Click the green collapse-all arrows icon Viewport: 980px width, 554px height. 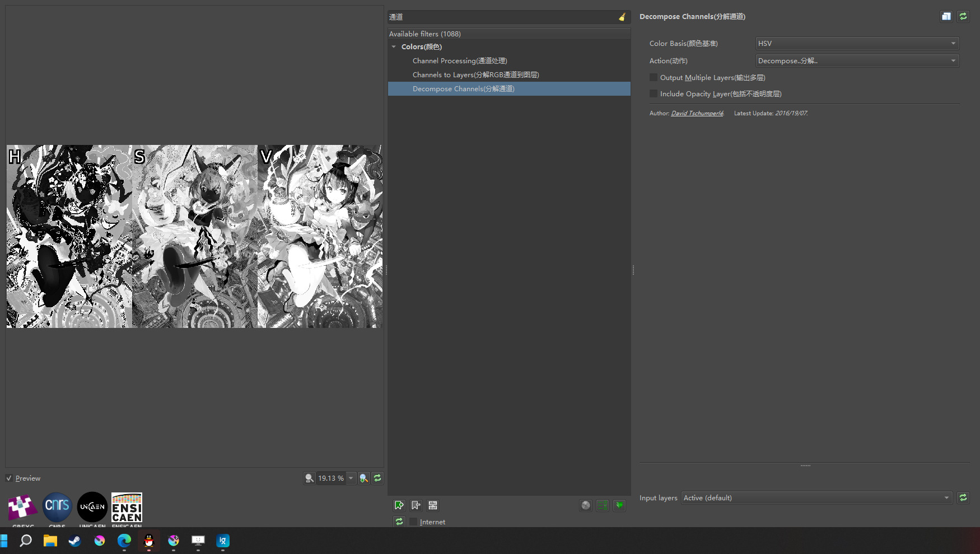pyautogui.click(x=619, y=505)
